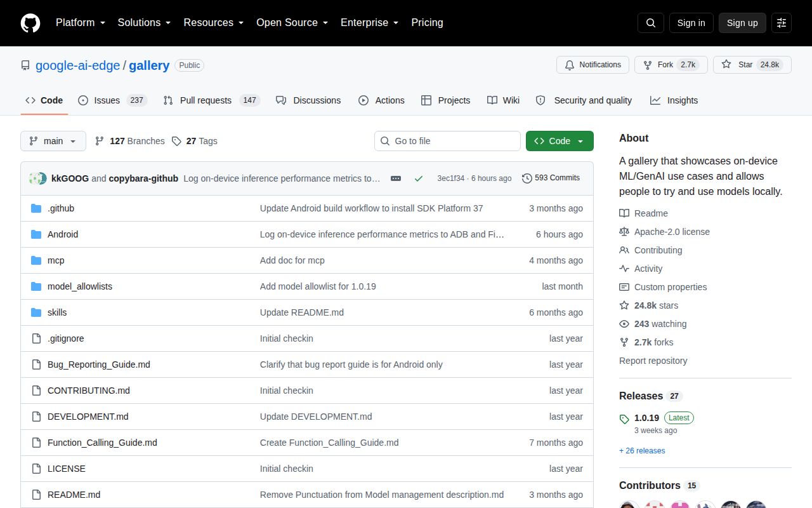Open the Insights tab
This screenshot has height=508, width=812.
tap(674, 100)
